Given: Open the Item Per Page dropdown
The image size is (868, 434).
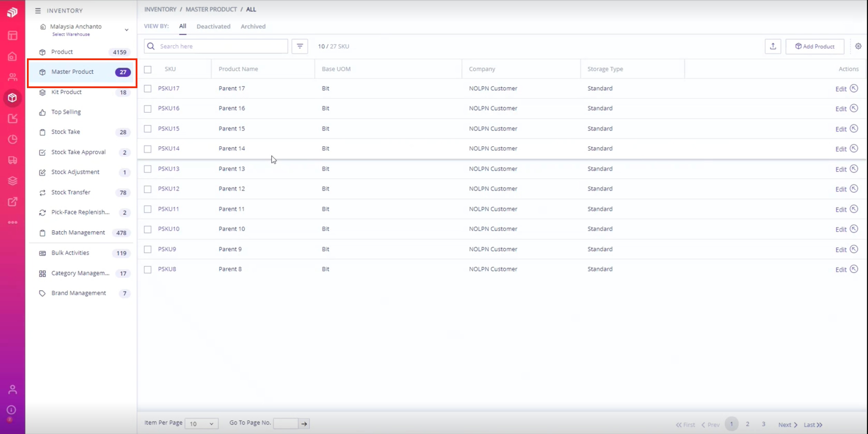Looking at the screenshot, I should 202,423.
